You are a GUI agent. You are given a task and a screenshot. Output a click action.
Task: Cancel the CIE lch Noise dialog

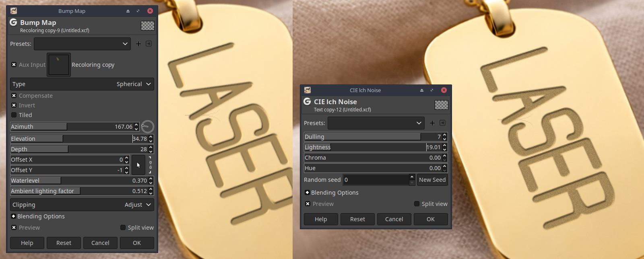pos(394,219)
